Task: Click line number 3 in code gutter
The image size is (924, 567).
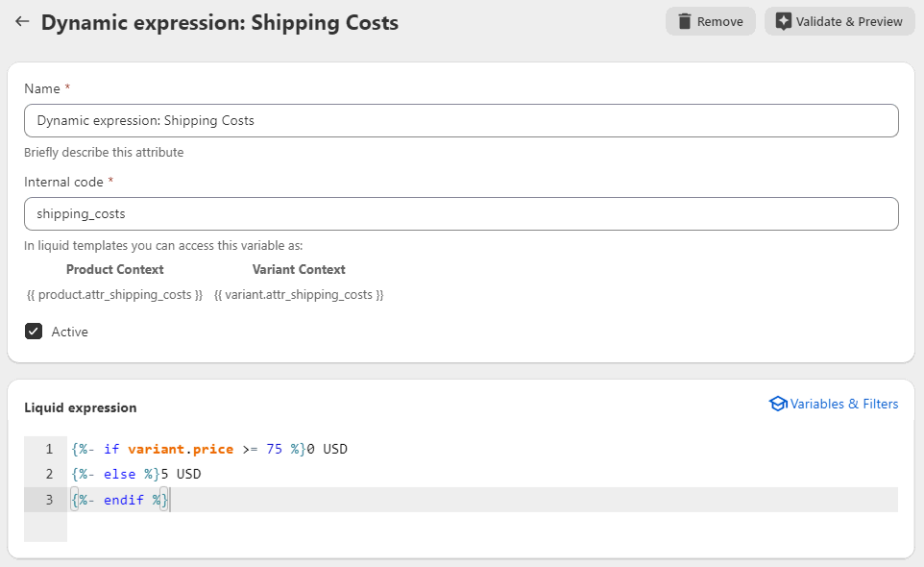Action: pyautogui.click(x=50, y=500)
